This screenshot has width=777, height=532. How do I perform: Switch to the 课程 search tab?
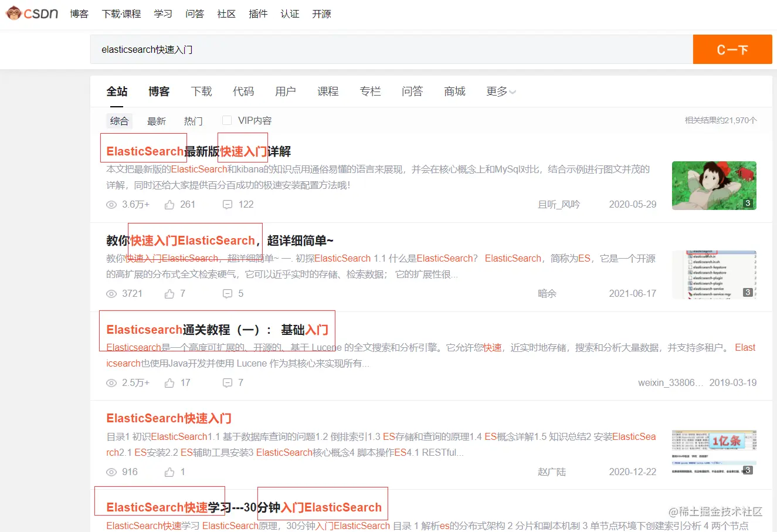point(328,92)
